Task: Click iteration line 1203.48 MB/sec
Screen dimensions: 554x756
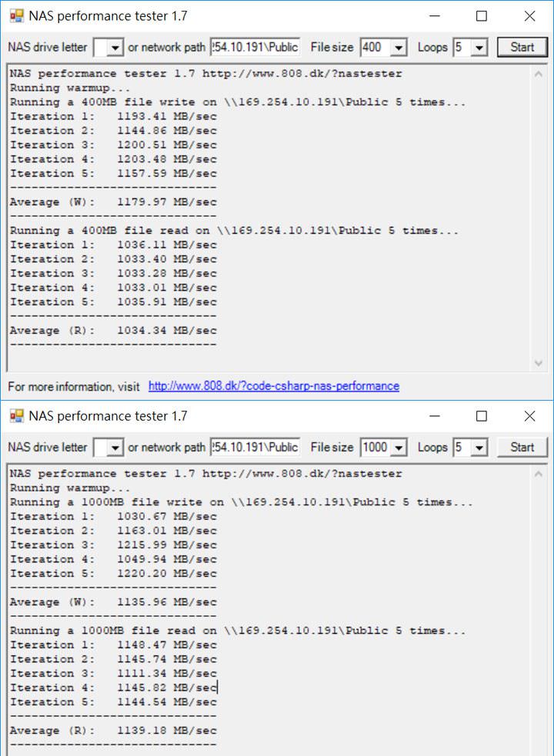Action: pyautogui.click(x=113, y=159)
